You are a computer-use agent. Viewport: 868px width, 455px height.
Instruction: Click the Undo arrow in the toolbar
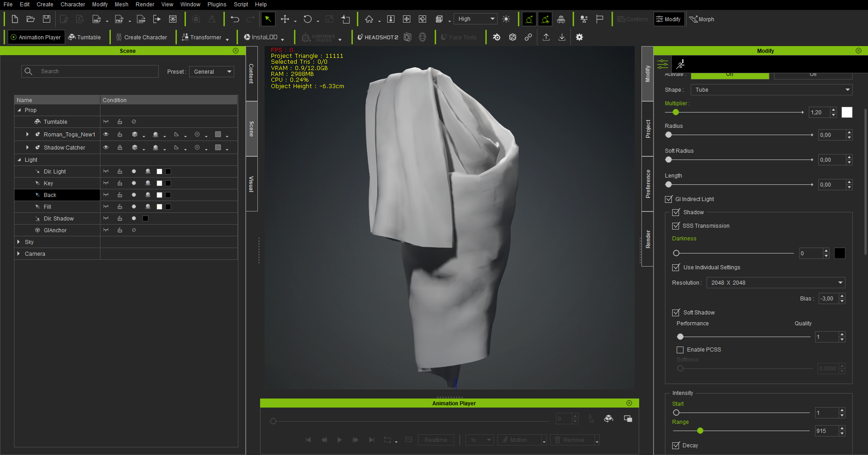click(x=235, y=19)
